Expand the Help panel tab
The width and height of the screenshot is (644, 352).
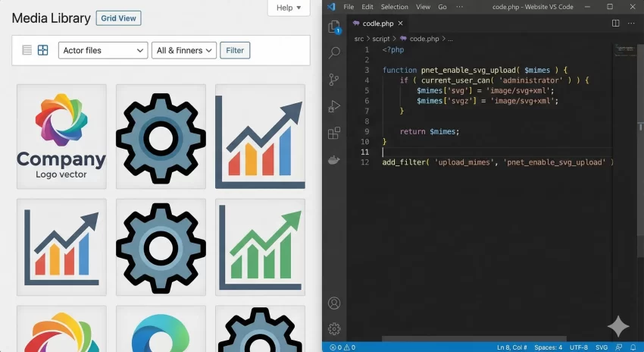point(289,8)
